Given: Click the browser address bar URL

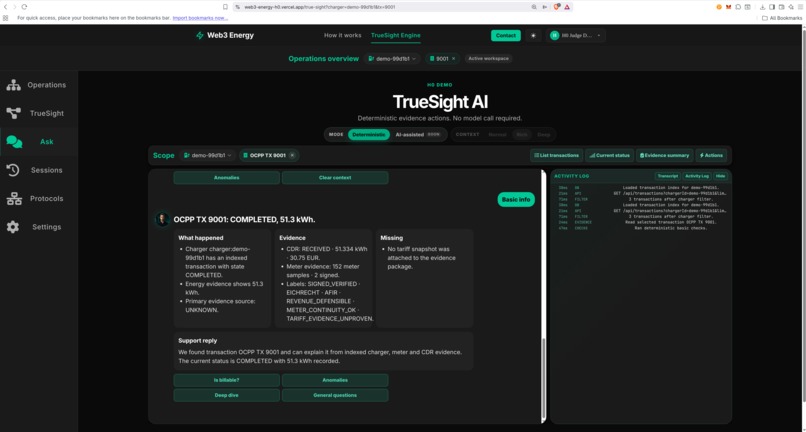Looking at the screenshot, I should [318, 7].
